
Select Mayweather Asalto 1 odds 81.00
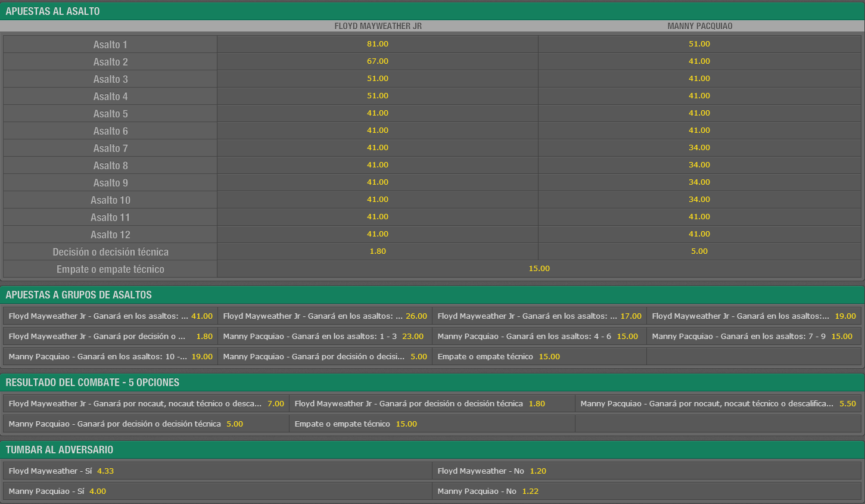[x=378, y=44]
